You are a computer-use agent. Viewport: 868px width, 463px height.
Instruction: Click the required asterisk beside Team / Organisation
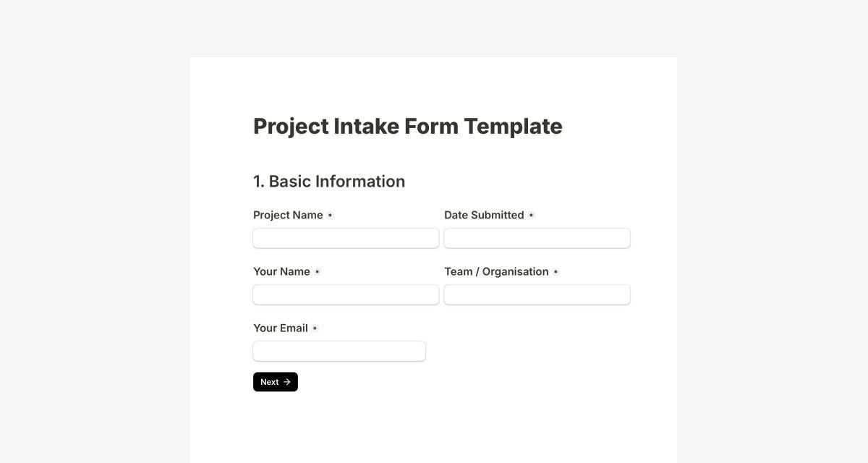(556, 271)
